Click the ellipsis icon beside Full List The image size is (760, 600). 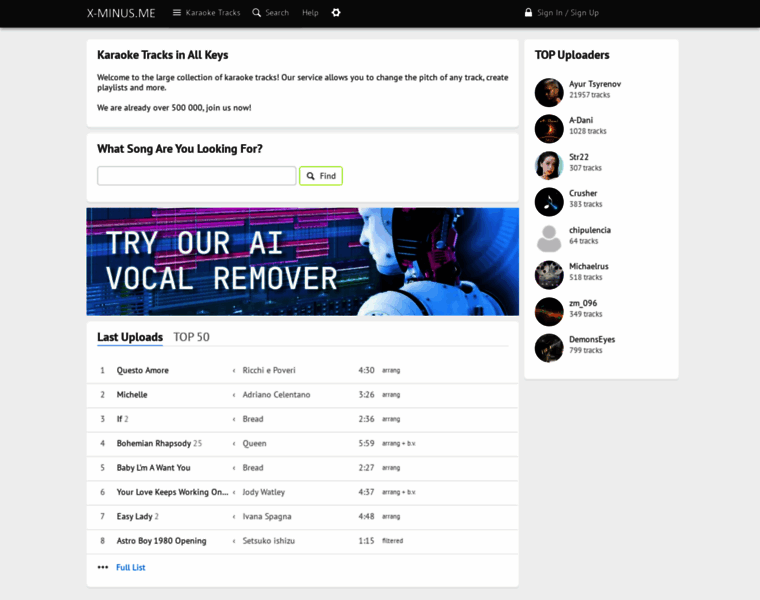point(103,567)
